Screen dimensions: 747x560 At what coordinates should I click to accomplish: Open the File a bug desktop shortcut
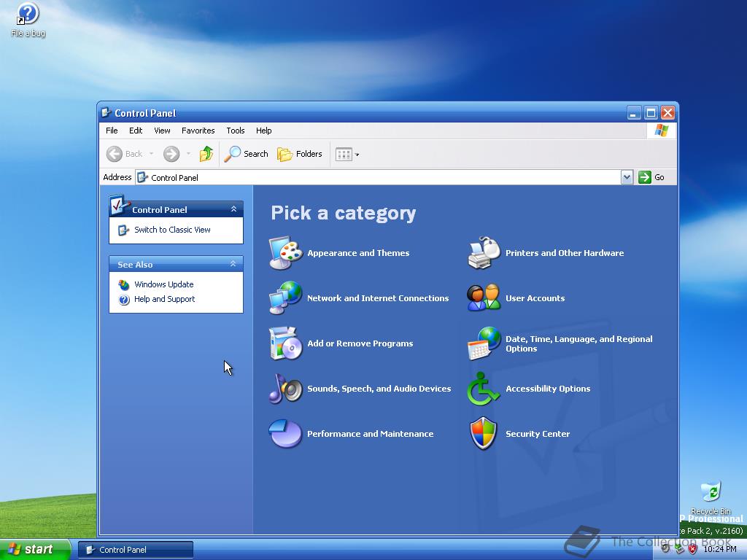click(28, 20)
